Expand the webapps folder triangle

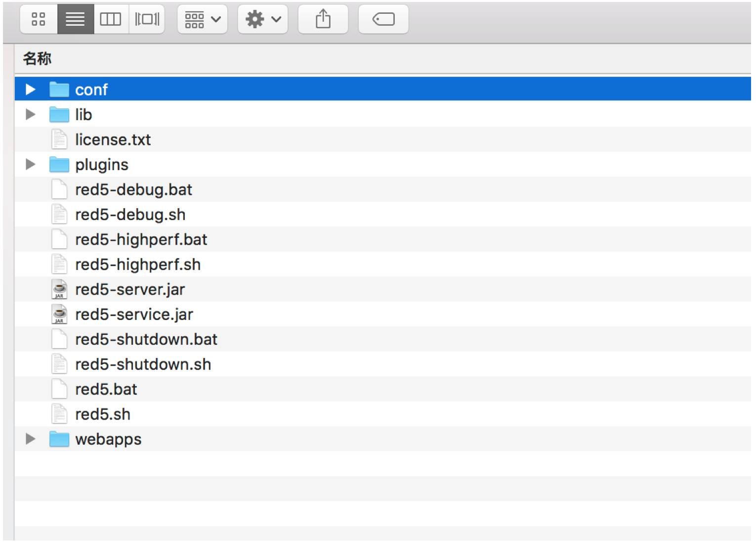(x=31, y=439)
